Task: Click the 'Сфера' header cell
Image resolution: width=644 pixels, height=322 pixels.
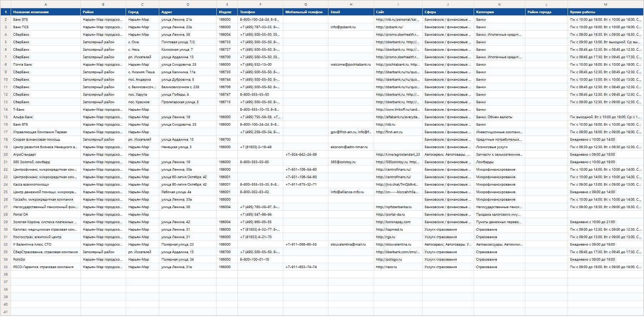Action: 448,12
